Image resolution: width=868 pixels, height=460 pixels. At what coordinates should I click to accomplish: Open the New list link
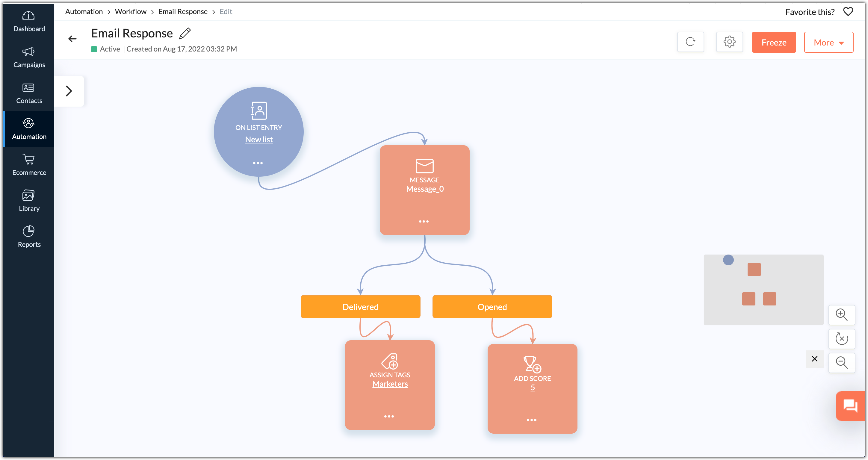(x=259, y=140)
